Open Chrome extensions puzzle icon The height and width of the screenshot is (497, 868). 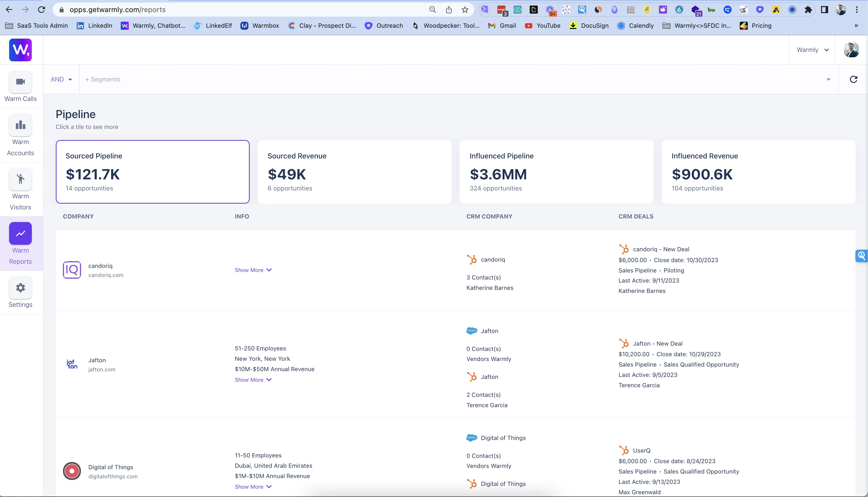click(808, 10)
